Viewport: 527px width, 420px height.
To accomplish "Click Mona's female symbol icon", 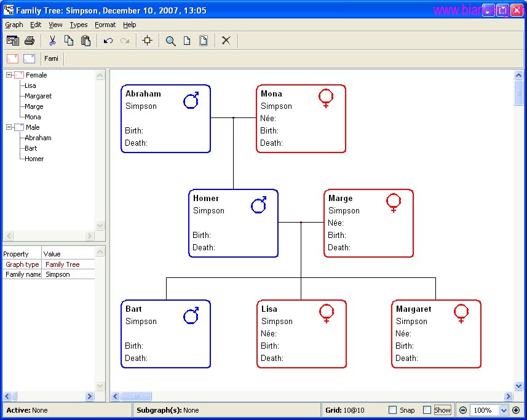I will (326, 98).
